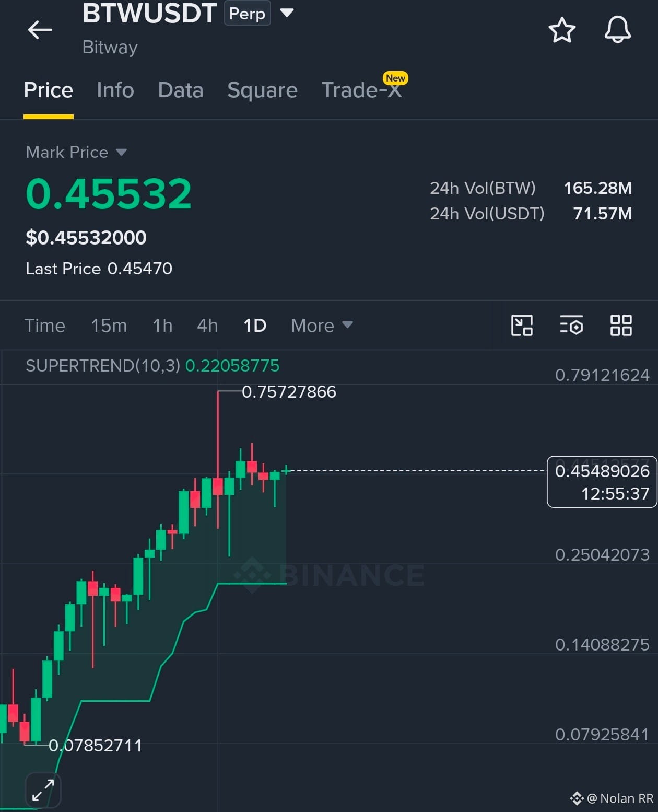Click the 0.25042073 price axis label
This screenshot has height=812, width=658.
tap(602, 555)
